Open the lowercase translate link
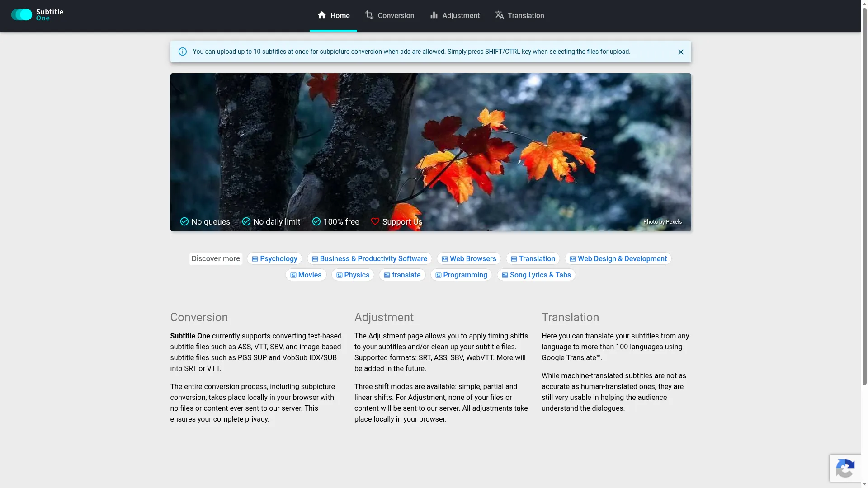This screenshot has width=868, height=488. point(406,275)
